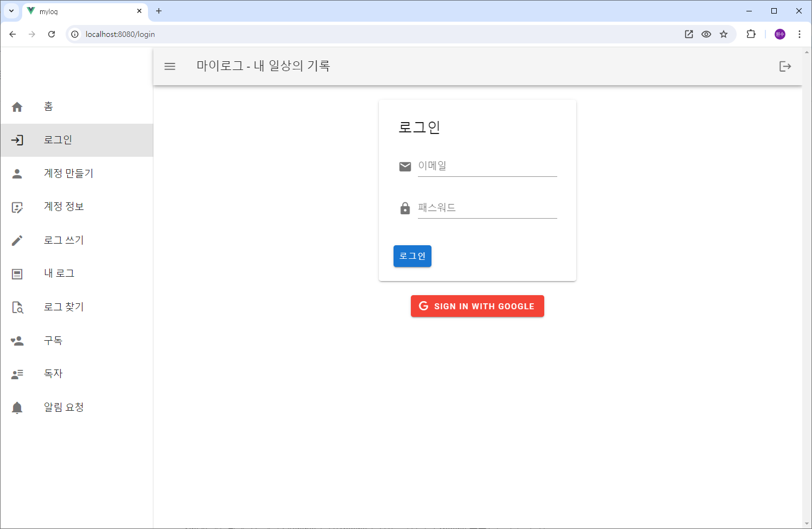Screen dimensions: 812x529
Task: Click the logout icon in the top bar
Action: click(785, 66)
